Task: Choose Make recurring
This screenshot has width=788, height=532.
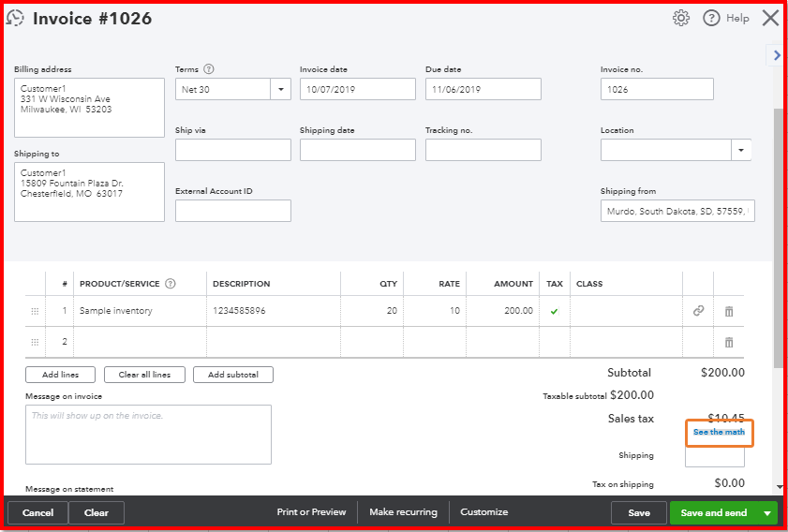Action: point(403,512)
